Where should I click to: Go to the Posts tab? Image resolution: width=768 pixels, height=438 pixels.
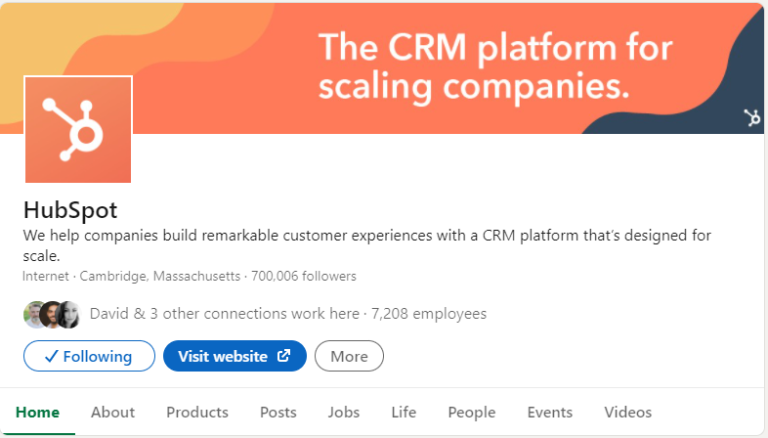coord(278,412)
